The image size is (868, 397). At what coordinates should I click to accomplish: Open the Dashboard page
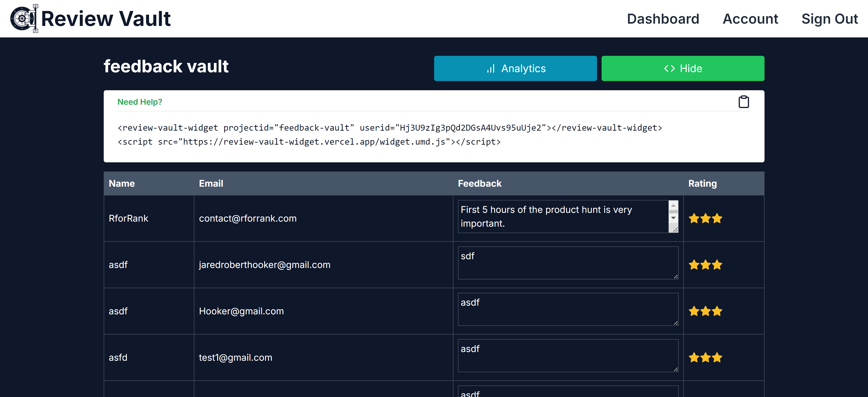pyautogui.click(x=663, y=19)
